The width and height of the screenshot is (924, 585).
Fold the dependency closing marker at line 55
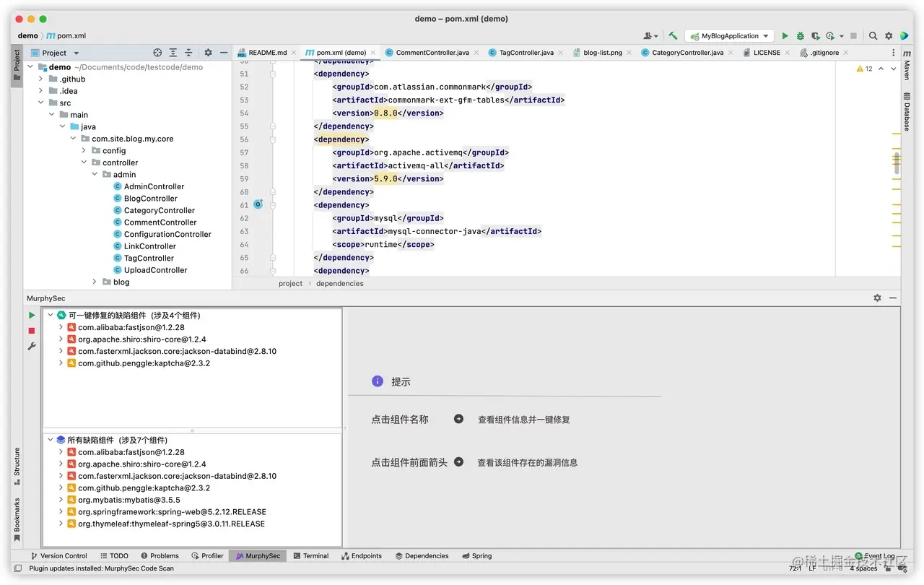tap(273, 126)
